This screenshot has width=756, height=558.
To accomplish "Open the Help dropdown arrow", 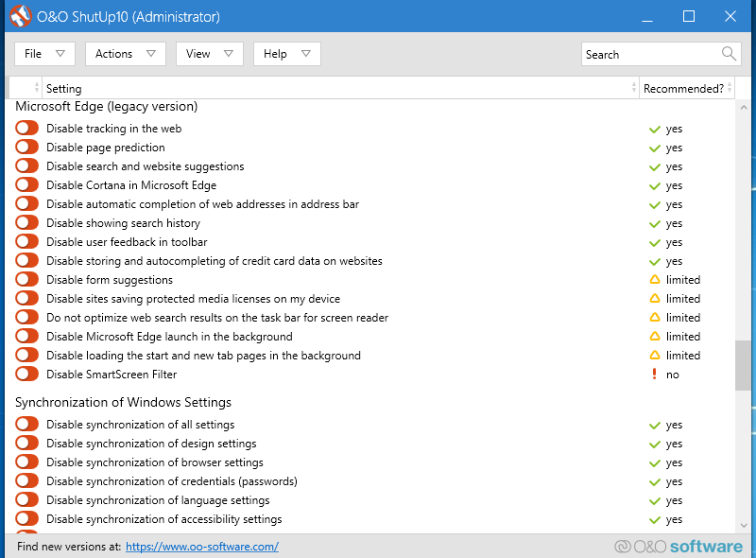I will click(x=305, y=54).
